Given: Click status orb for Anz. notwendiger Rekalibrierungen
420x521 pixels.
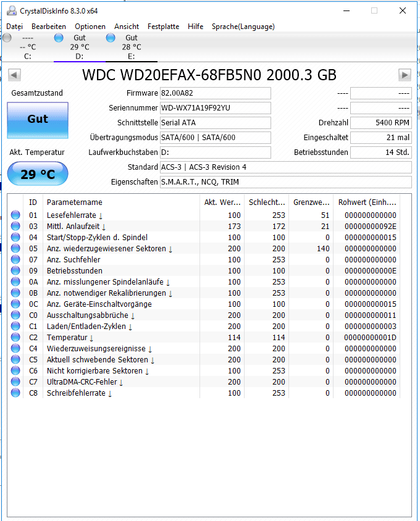Looking at the screenshot, I should click(x=15, y=293).
